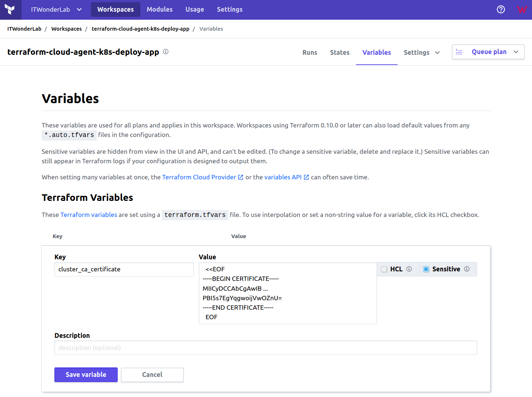Expand the Queue plan dropdown arrow
Image resolution: width=532 pixels, height=397 pixels.
click(x=516, y=52)
